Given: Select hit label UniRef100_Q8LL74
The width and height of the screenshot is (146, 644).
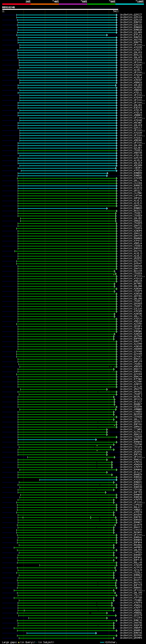Looking at the screenshot, I should (131, 180).
